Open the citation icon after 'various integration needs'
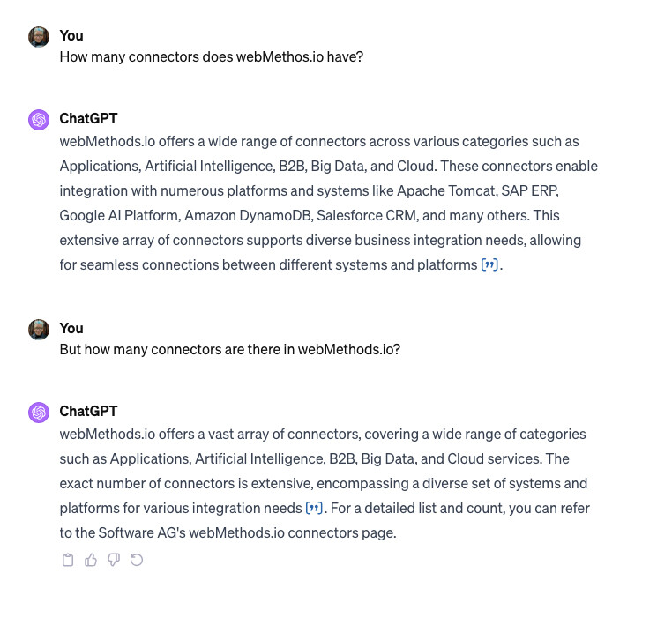Screen dimensions: 672x640 tap(314, 509)
